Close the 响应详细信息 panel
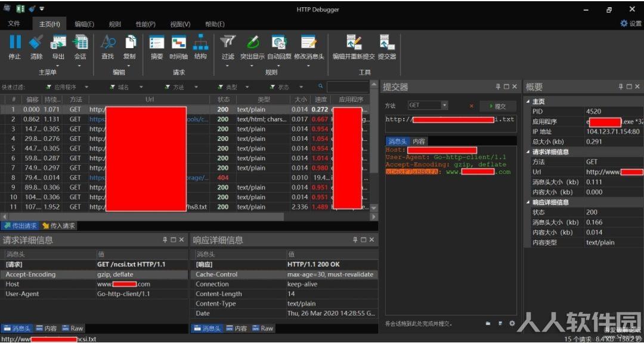 click(x=371, y=240)
